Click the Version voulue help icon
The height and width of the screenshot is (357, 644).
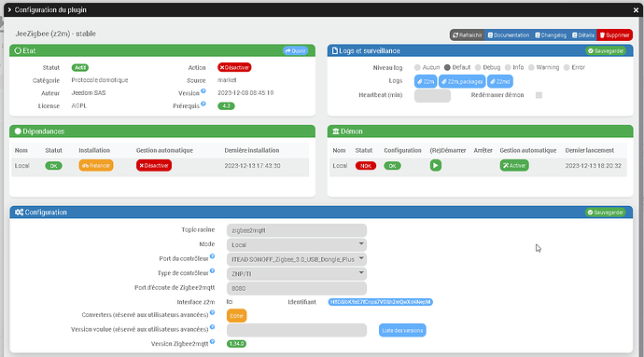pos(213,327)
